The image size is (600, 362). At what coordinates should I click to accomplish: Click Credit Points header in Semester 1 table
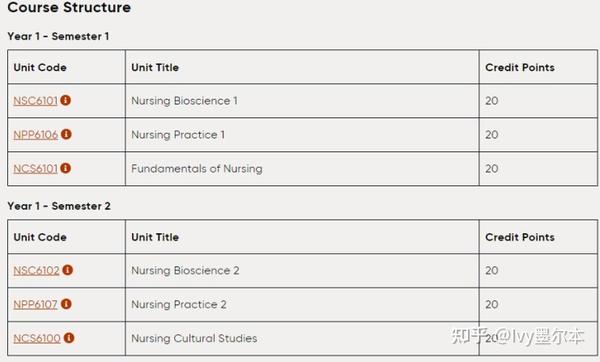(520, 67)
